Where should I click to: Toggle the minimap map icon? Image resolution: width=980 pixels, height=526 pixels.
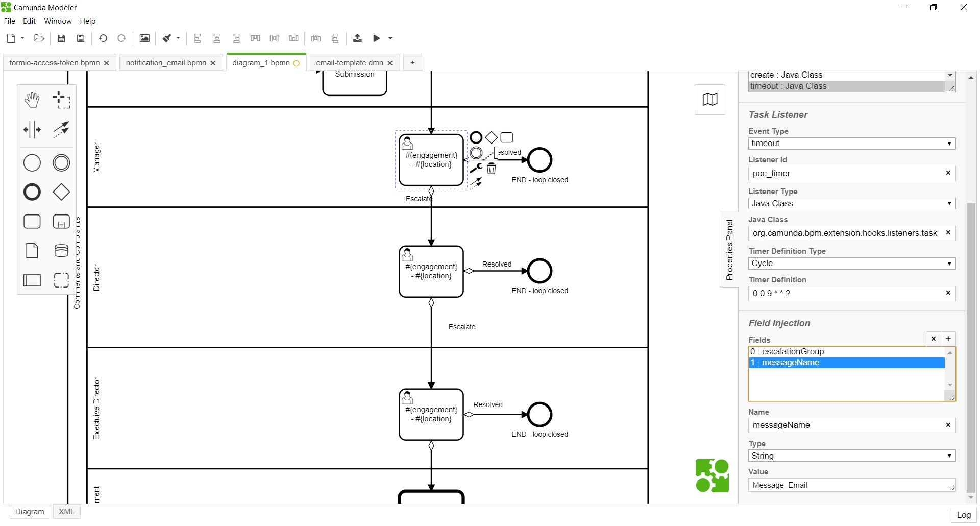pyautogui.click(x=710, y=99)
